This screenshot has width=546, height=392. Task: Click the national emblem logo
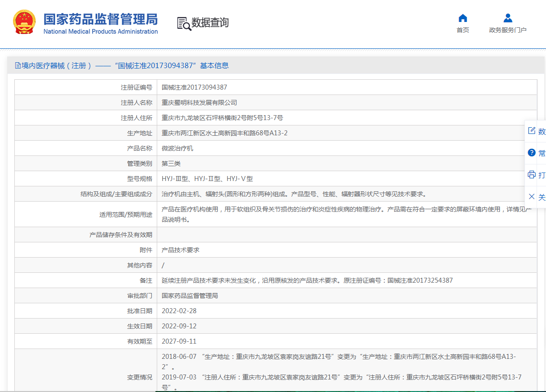coord(24,22)
